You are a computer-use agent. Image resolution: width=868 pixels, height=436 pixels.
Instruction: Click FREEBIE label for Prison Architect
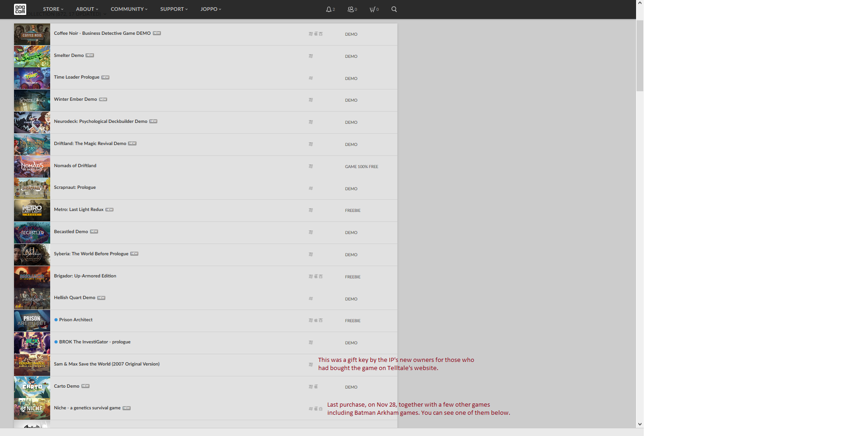pos(353,321)
